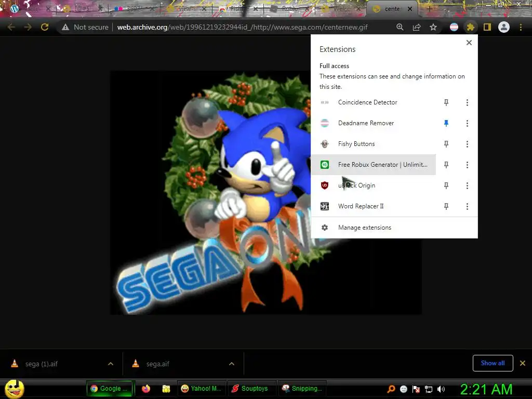Open the Chrome three-dot menu

[521, 27]
